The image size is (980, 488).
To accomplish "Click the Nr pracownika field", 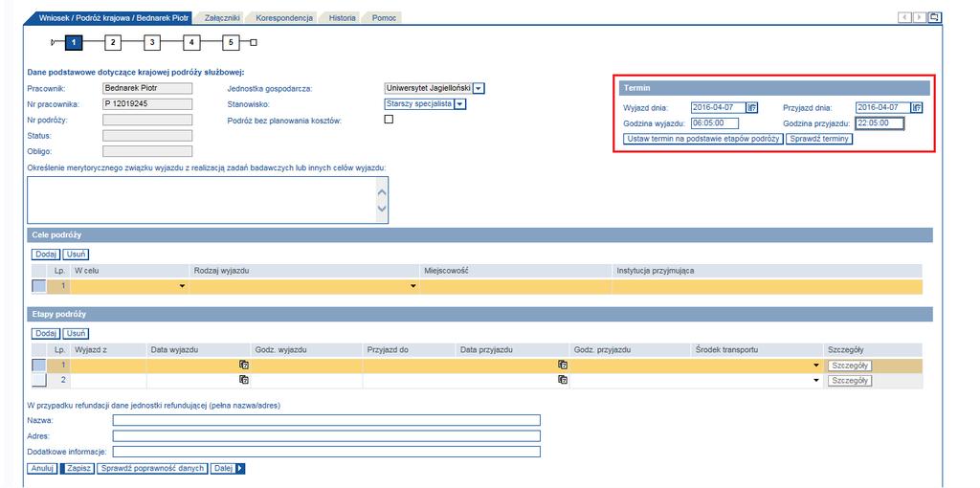I will pyautogui.click(x=147, y=104).
